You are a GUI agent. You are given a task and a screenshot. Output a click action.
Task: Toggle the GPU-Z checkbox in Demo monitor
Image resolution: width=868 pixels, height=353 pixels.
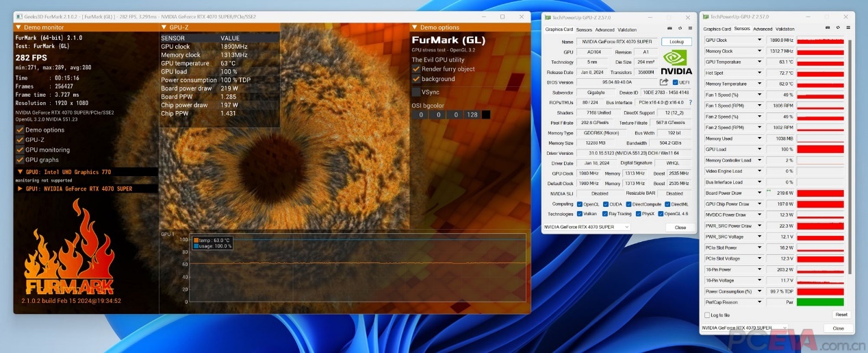point(19,139)
